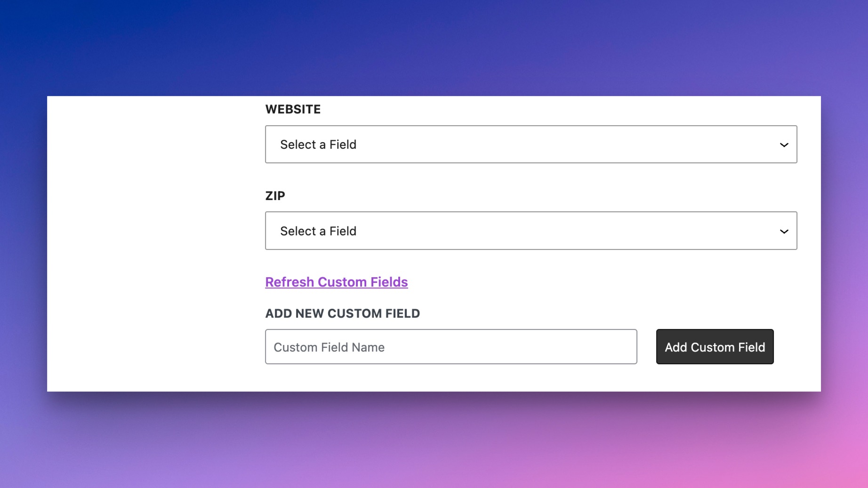Click the WEBSITE label text
868x488 pixels.
coord(293,109)
